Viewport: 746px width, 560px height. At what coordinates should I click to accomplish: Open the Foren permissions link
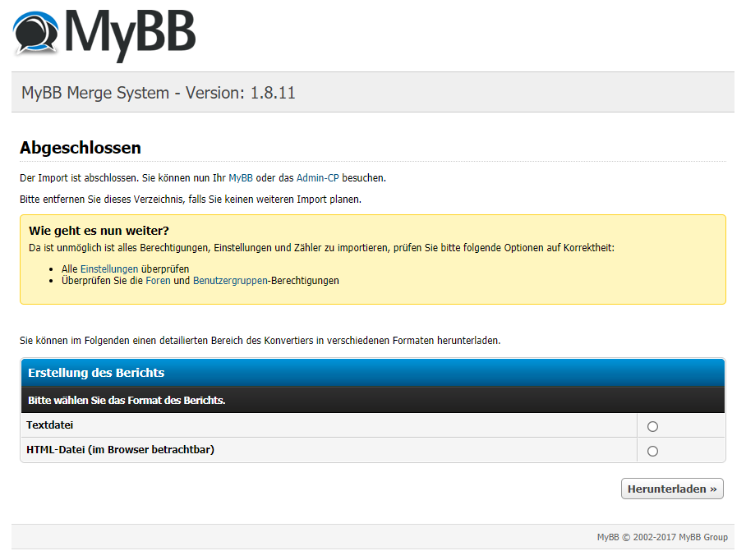[x=158, y=281]
